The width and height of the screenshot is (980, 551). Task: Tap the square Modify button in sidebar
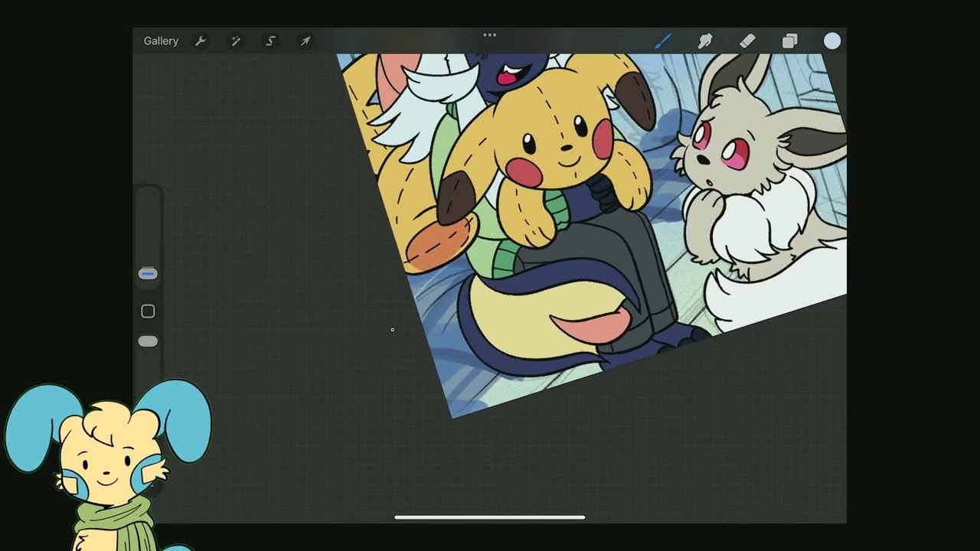coord(148,311)
